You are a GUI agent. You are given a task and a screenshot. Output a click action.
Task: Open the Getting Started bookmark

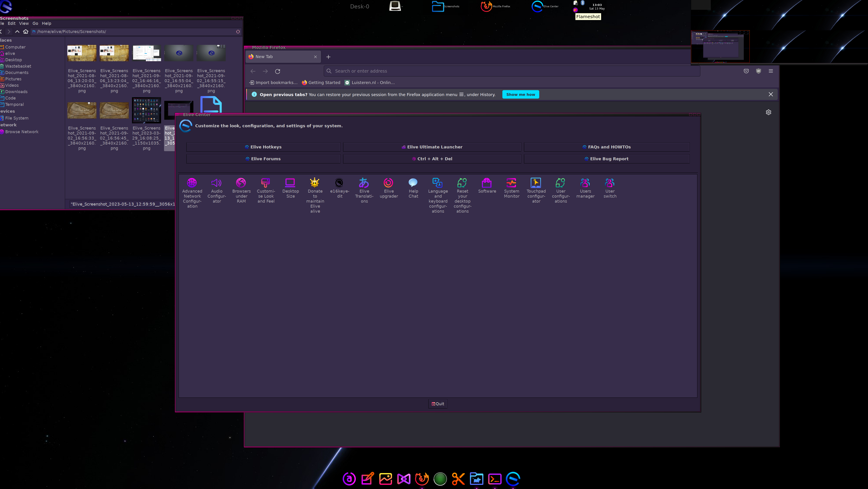coord(321,83)
